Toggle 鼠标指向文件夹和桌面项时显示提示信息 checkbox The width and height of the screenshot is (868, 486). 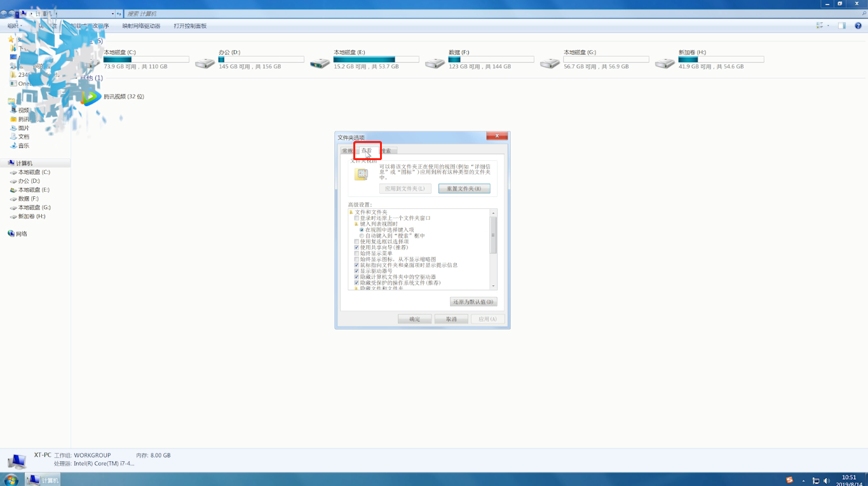coord(356,265)
